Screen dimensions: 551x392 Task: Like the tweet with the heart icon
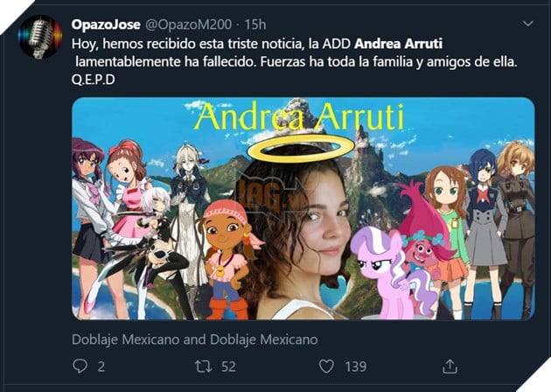point(326,367)
